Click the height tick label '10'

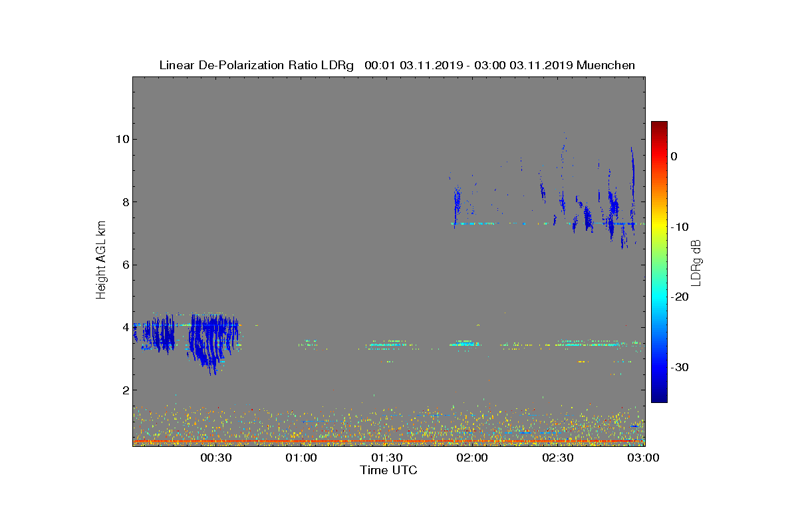(121, 139)
